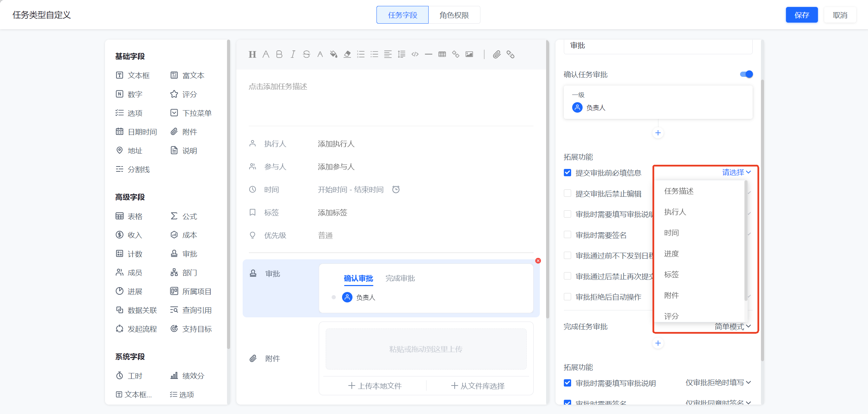This screenshot has height=414, width=868.
Task: Click the paperclip attachment toolbar icon
Action: [497, 54]
